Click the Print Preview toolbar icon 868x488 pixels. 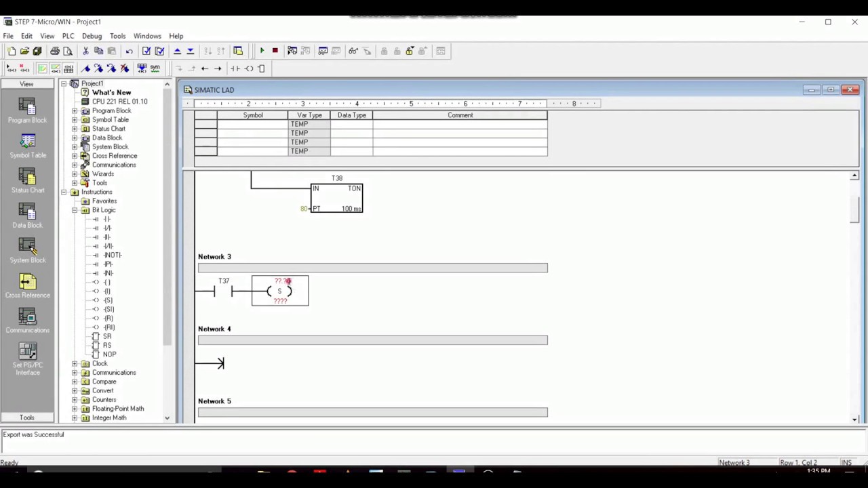coord(68,51)
